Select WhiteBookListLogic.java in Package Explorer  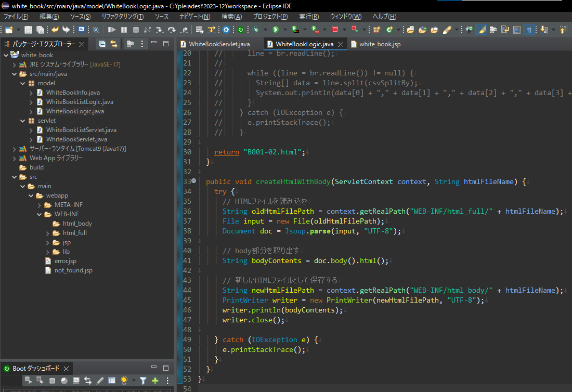click(x=79, y=102)
